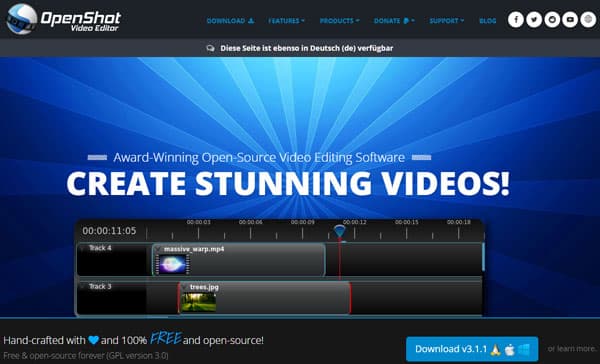
Task: Expand the SUPPORT dropdown menu
Action: pos(447,21)
